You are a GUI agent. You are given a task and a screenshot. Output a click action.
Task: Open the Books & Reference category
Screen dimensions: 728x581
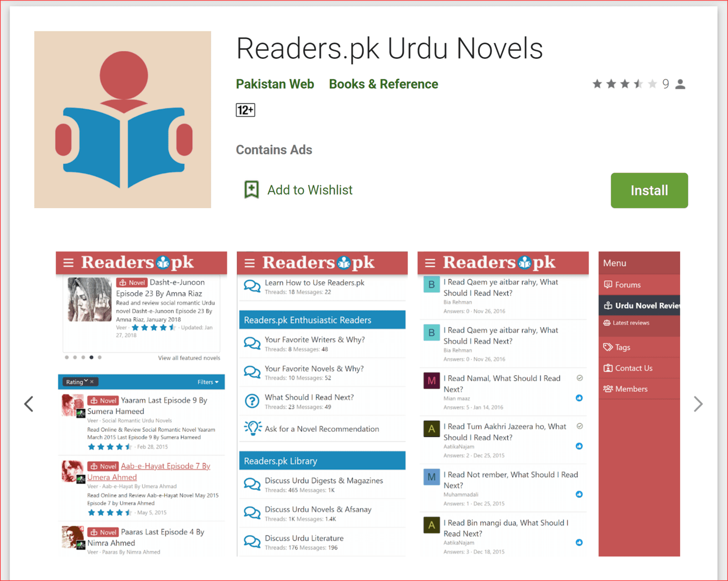[x=383, y=84]
